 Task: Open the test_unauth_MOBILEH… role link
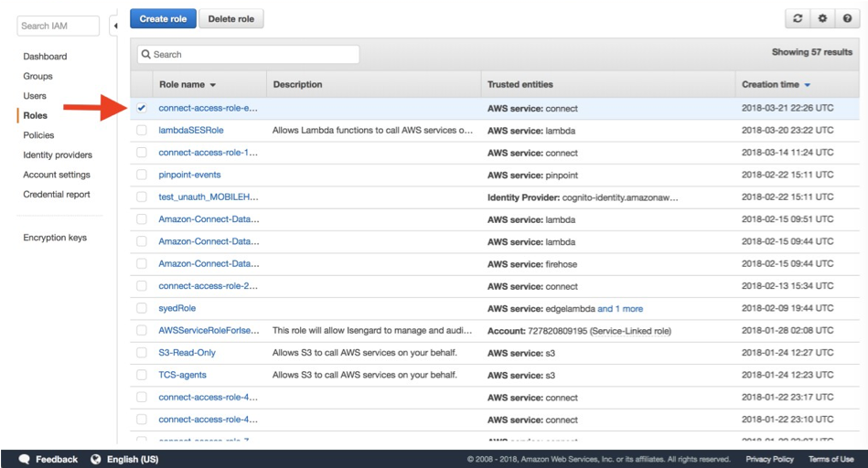209,197
